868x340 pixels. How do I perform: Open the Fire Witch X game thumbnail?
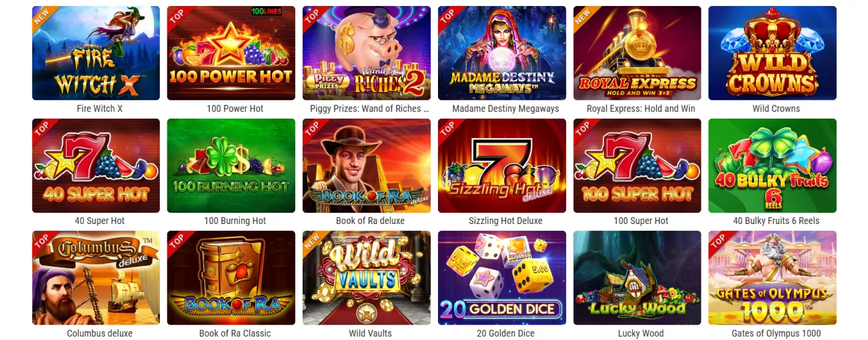tap(96, 53)
